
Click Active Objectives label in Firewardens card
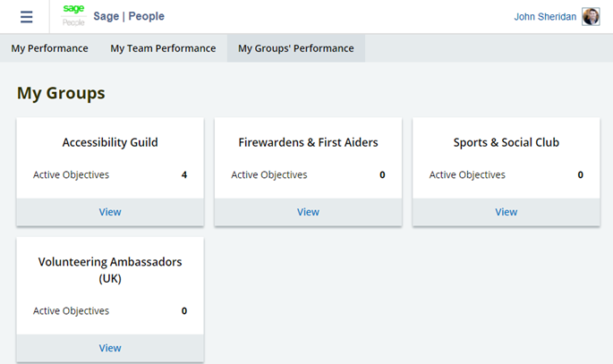pyautogui.click(x=268, y=175)
